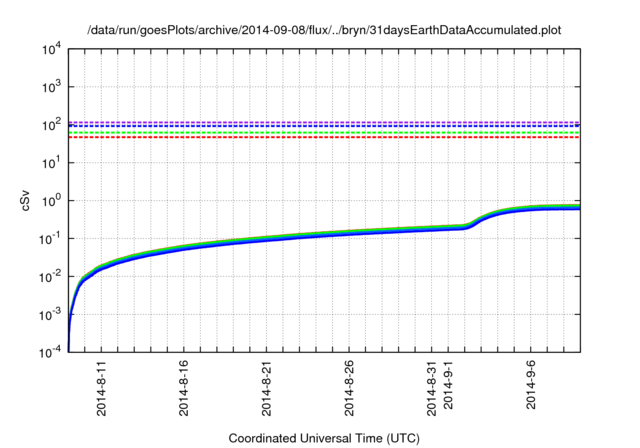Viewport: 640px width, 448px height.
Task: Click the purple dashed threshold line
Action: (x=324, y=122)
